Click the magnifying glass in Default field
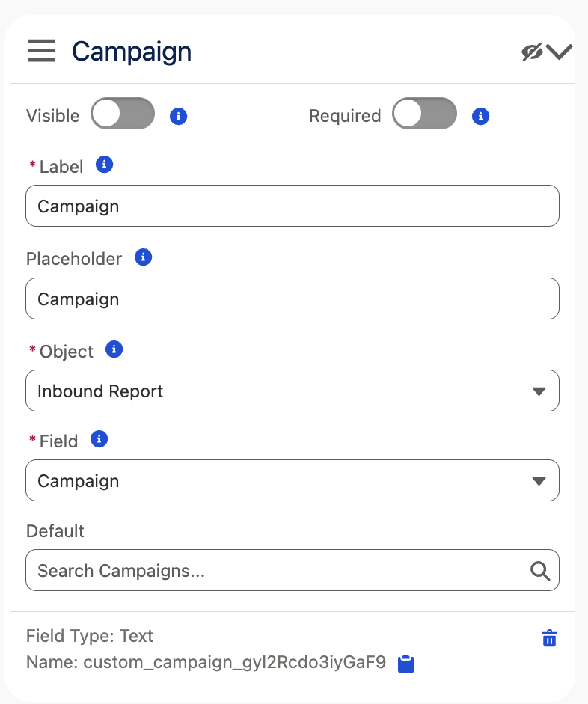Screen dimensions: 588x704 [x=540, y=571]
